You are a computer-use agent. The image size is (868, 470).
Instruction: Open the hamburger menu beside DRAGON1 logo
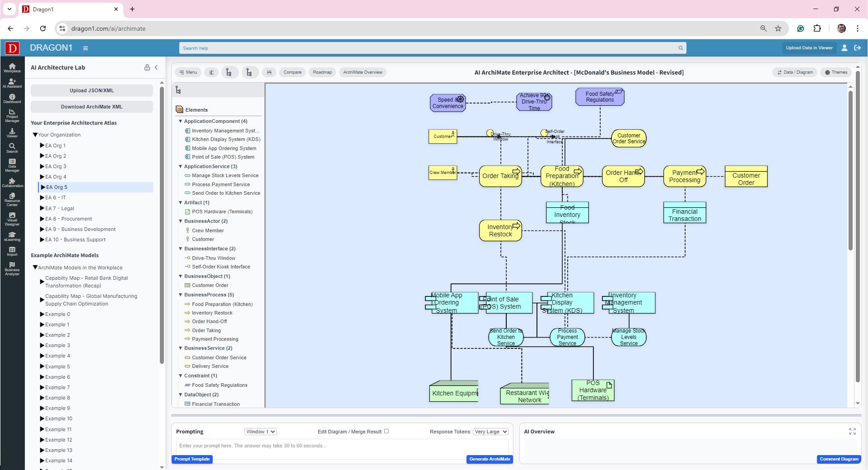(x=86, y=48)
